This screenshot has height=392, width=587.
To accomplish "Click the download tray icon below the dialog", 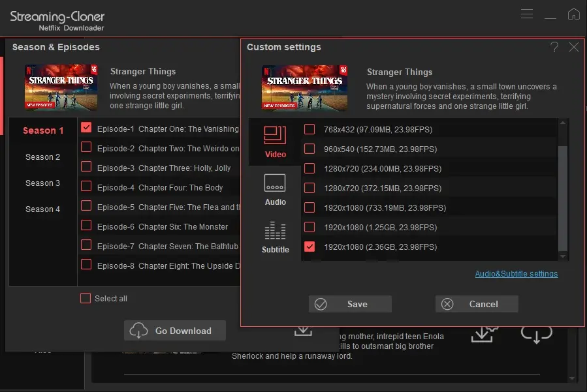I will pyautogui.click(x=303, y=331).
